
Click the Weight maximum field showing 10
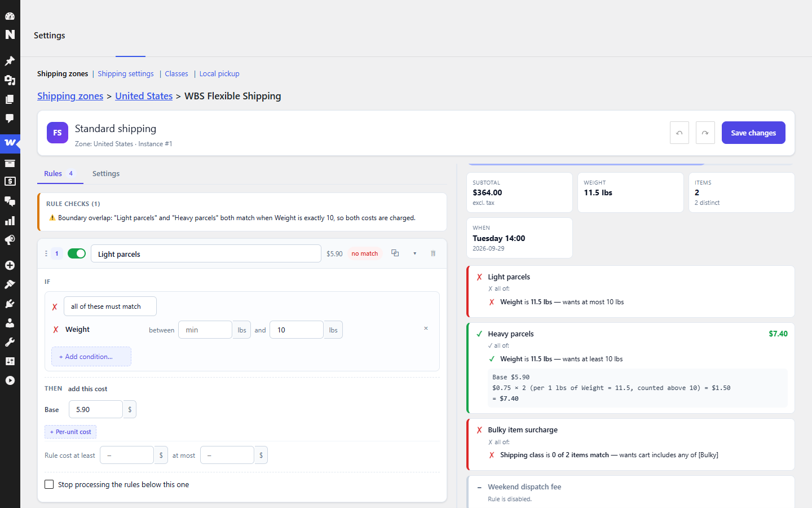[x=297, y=330]
